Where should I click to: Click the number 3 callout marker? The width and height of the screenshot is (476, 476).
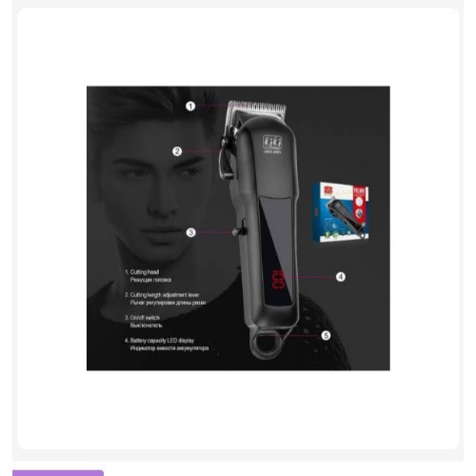pyautogui.click(x=190, y=232)
